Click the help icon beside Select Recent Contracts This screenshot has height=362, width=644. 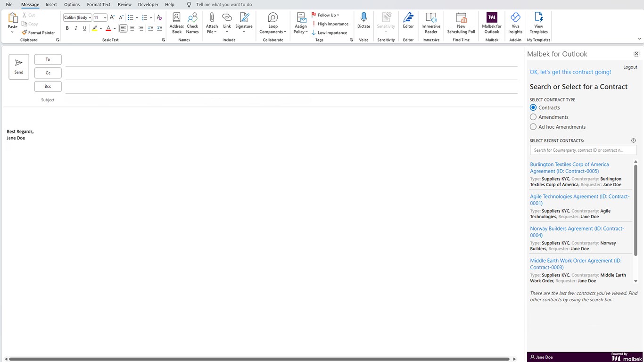[x=634, y=140]
